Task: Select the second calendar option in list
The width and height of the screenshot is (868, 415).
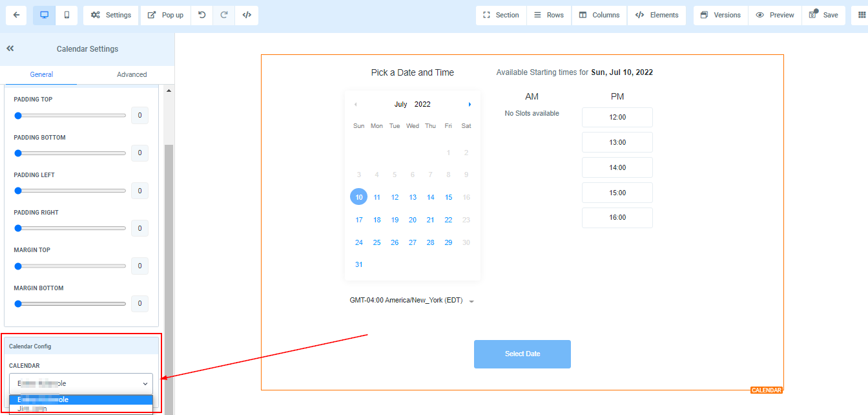Action: pos(81,409)
